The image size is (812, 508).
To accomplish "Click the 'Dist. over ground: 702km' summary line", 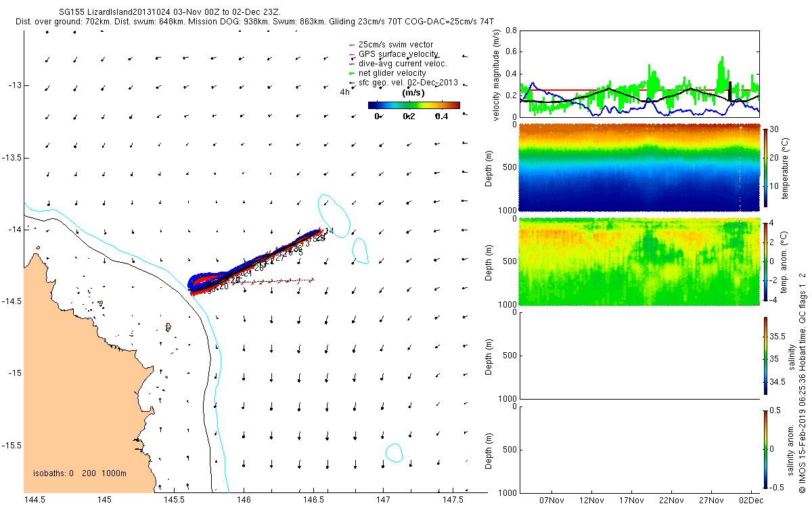I will click(254, 22).
